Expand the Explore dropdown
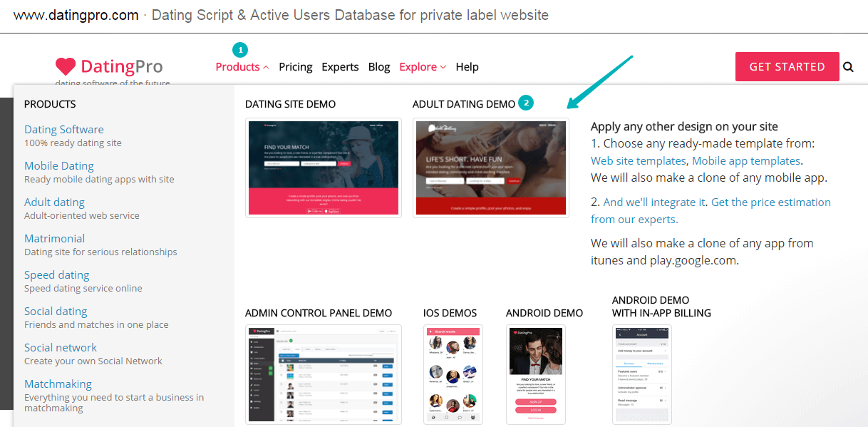 click(423, 67)
